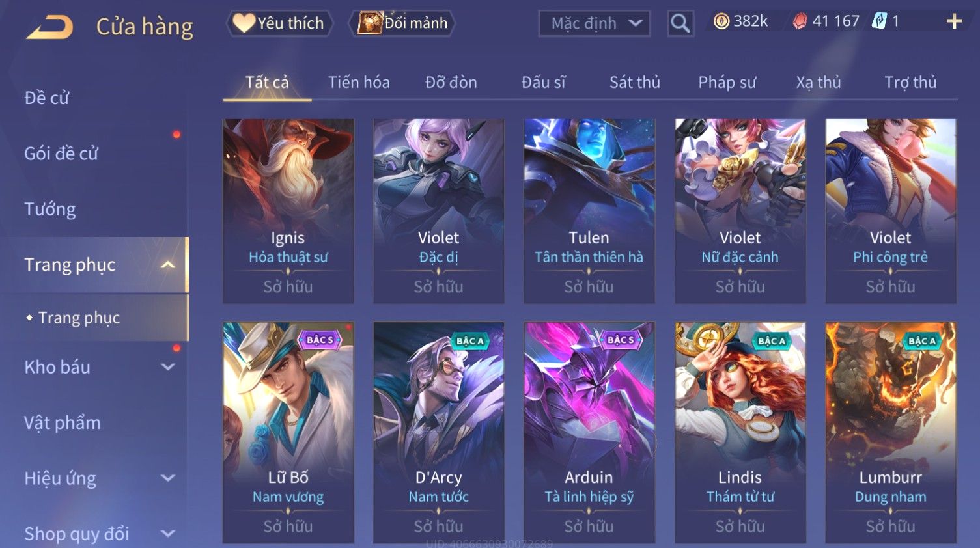
Task: Select the Lindis Thám tử tư skin card
Action: point(740,432)
